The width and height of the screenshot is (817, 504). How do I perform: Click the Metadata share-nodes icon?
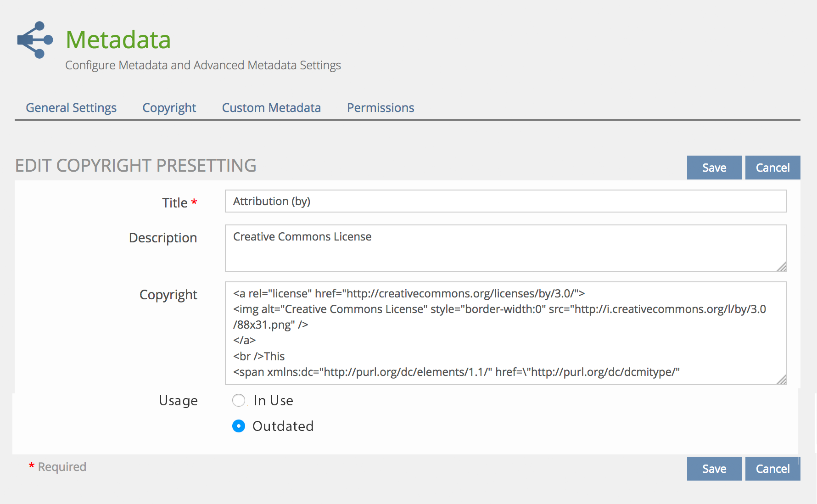(x=35, y=40)
